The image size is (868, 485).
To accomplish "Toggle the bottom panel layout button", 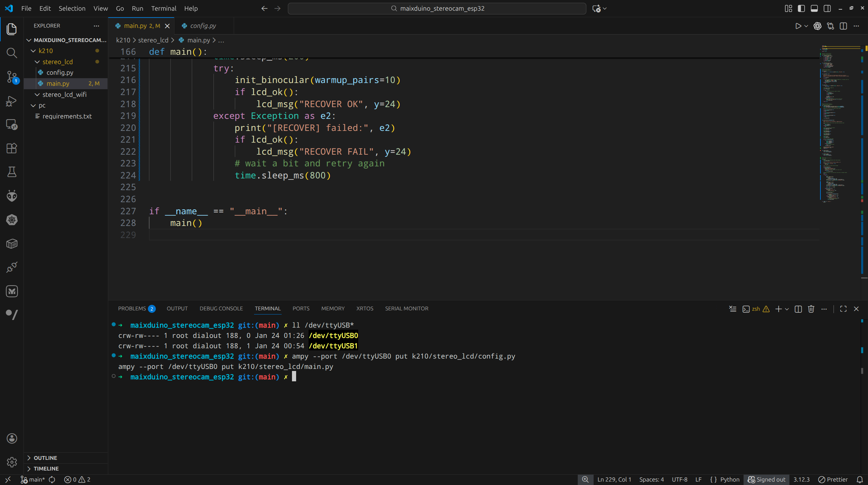I will coord(814,9).
